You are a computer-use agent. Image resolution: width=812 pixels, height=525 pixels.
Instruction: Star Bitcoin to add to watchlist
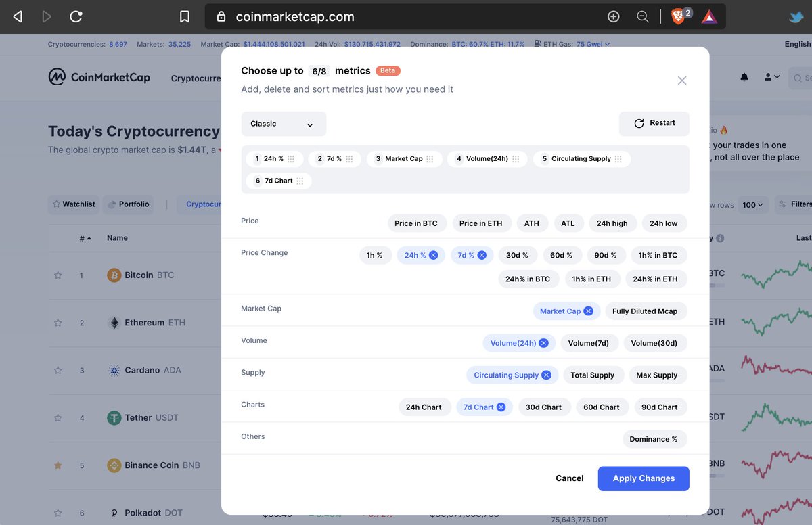coord(58,275)
